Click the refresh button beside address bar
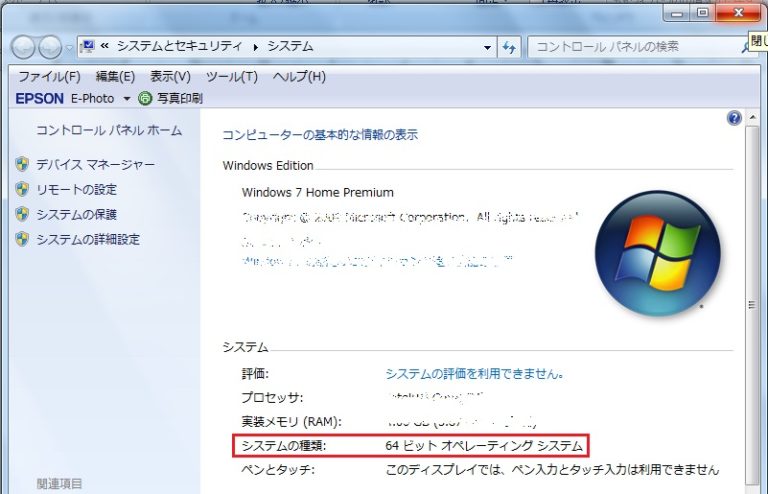 [x=509, y=47]
